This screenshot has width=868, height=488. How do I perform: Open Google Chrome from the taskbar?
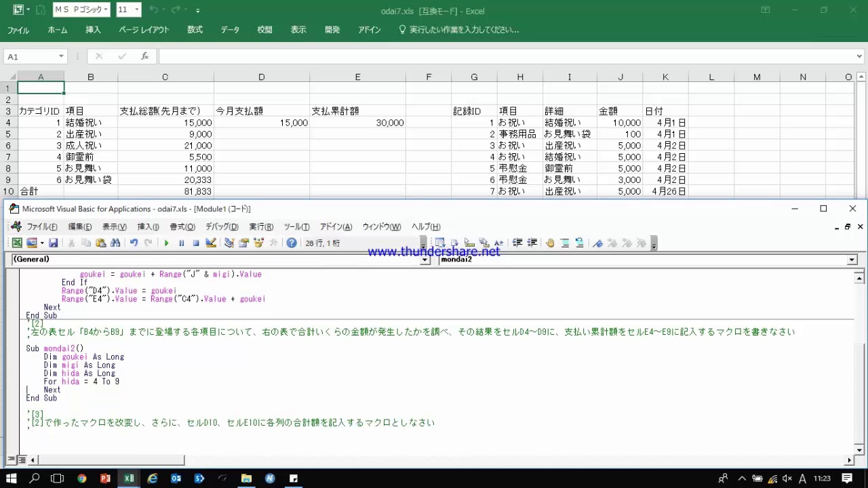tap(82, 479)
